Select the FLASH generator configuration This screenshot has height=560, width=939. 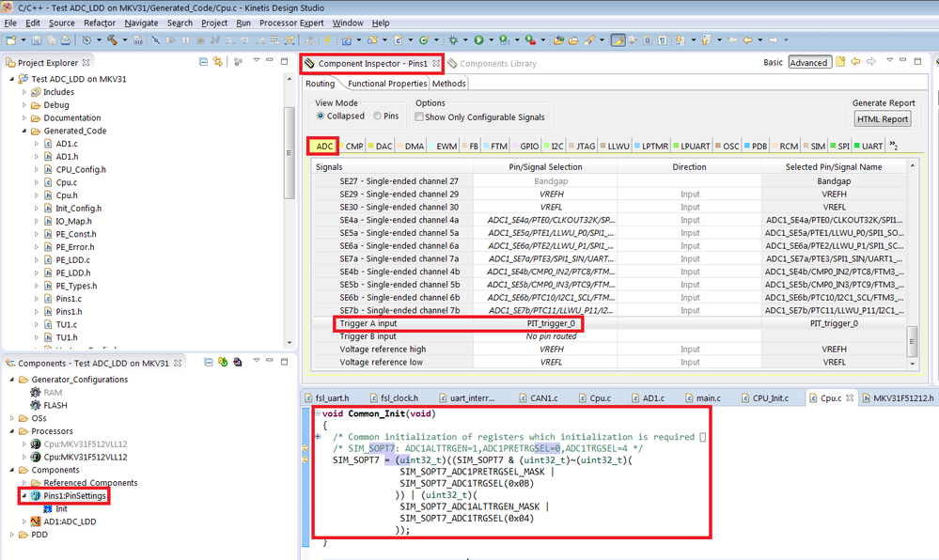click(55, 406)
